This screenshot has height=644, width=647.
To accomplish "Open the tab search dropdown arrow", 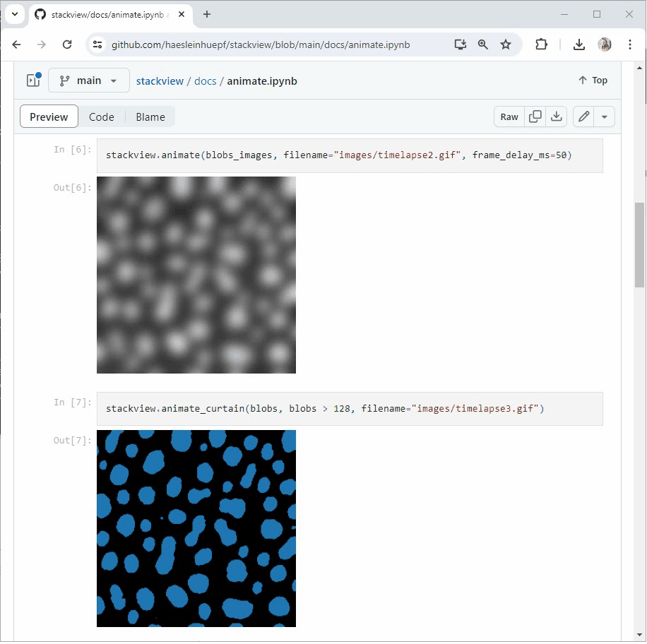I will [x=14, y=14].
